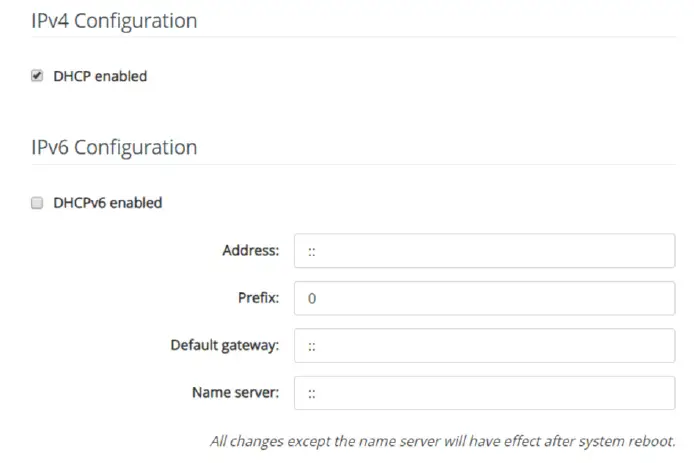Select the Default gateway input field
This screenshot has height=463, width=694.
coord(484,346)
